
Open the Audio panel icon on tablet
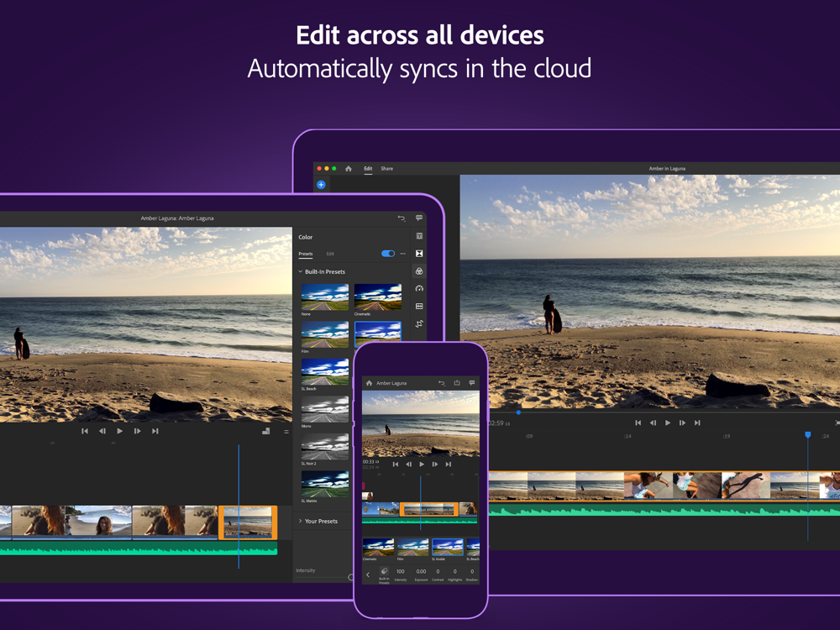(419, 307)
